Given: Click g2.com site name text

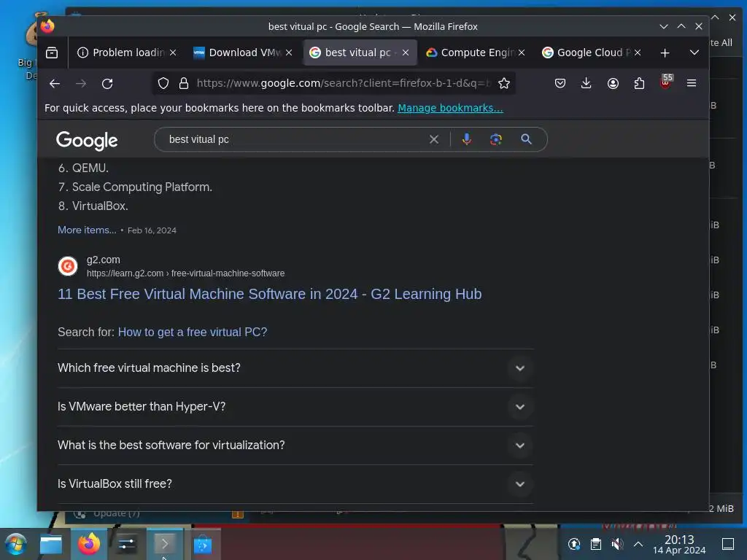Looking at the screenshot, I should [104, 260].
